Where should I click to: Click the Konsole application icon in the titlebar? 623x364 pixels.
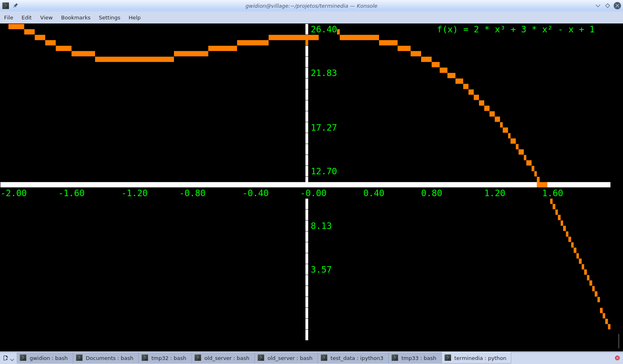5,6
